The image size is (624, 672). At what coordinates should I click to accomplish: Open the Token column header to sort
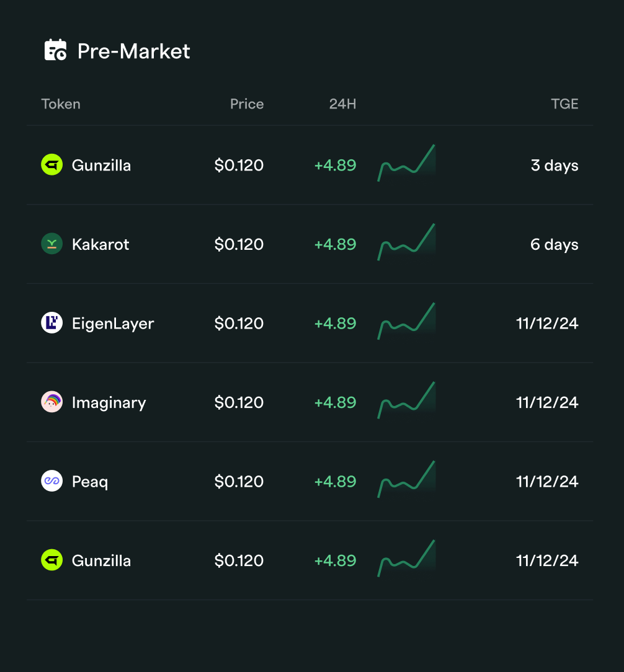coord(60,104)
